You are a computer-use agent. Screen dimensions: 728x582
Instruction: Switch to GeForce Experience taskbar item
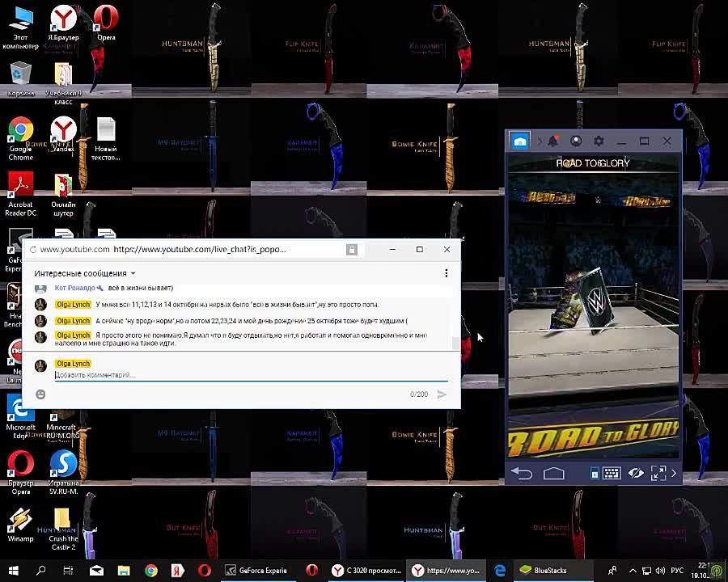click(x=258, y=571)
